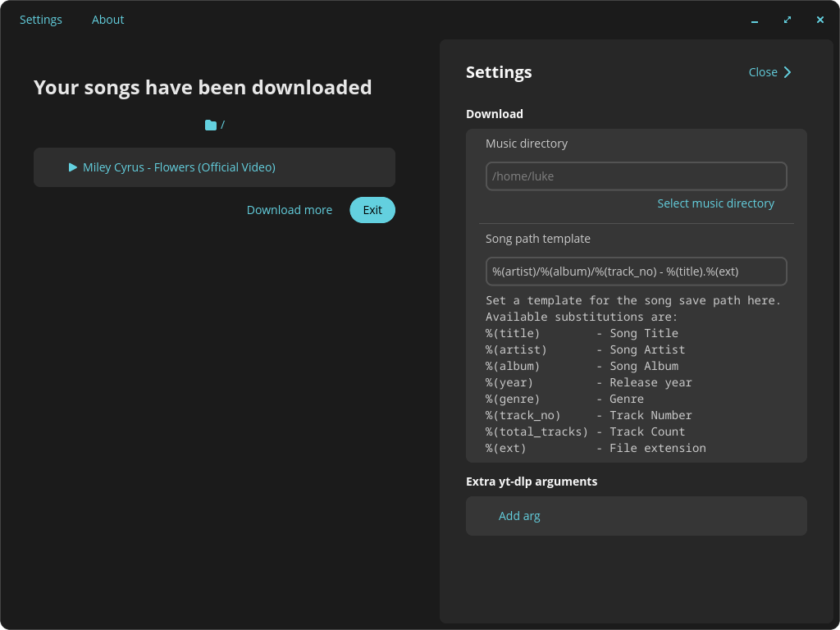
Task: Click the "Your songs have been downloaded" heading
Action: point(203,87)
